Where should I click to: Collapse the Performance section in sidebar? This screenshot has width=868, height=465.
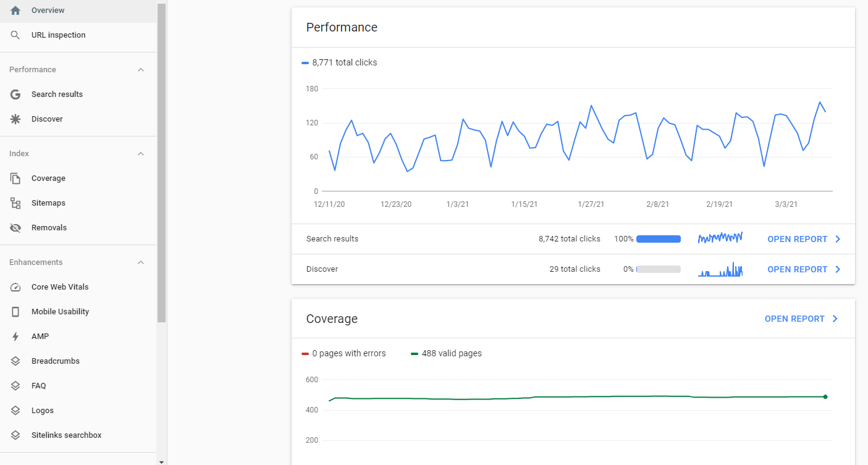pos(141,69)
